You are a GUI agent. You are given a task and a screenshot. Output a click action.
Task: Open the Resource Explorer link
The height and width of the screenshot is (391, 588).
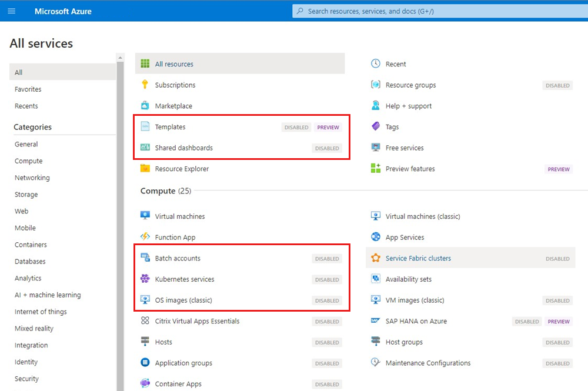tap(182, 169)
